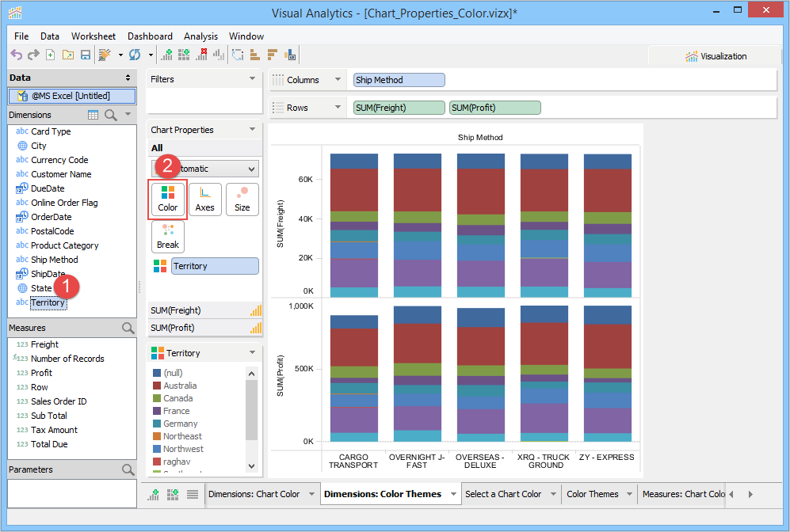Viewport: 790px width, 532px height.
Task: Select the Ship Method dimension
Action: [x=54, y=260]
